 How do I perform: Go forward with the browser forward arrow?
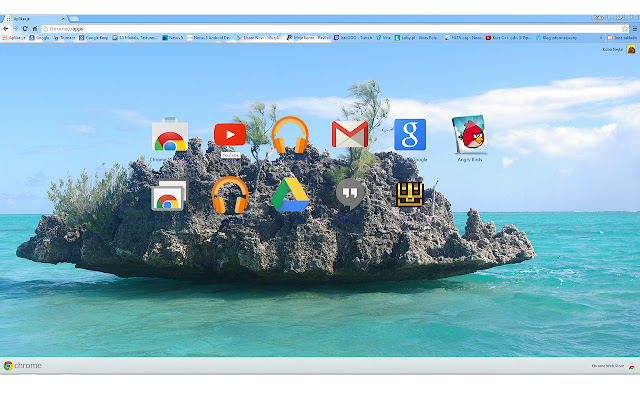coord(16,29)
